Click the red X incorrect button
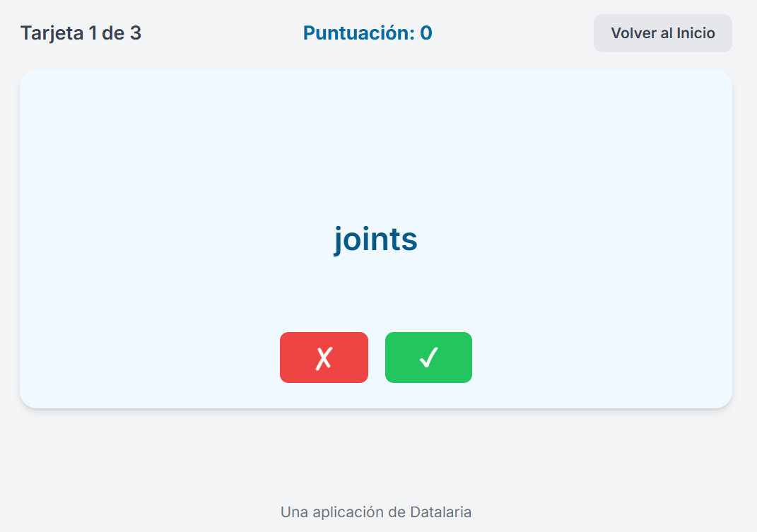The image size is (757, 532). (x=324, y=357)
